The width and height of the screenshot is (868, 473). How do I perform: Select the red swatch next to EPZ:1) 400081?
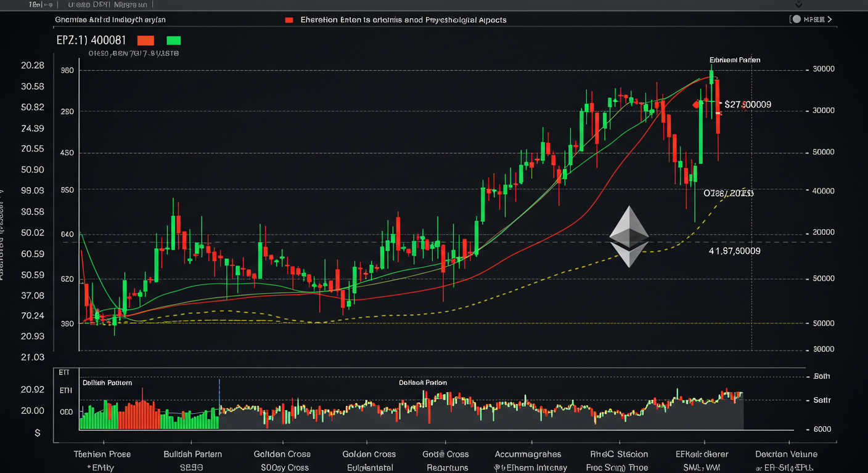point(145,41)
